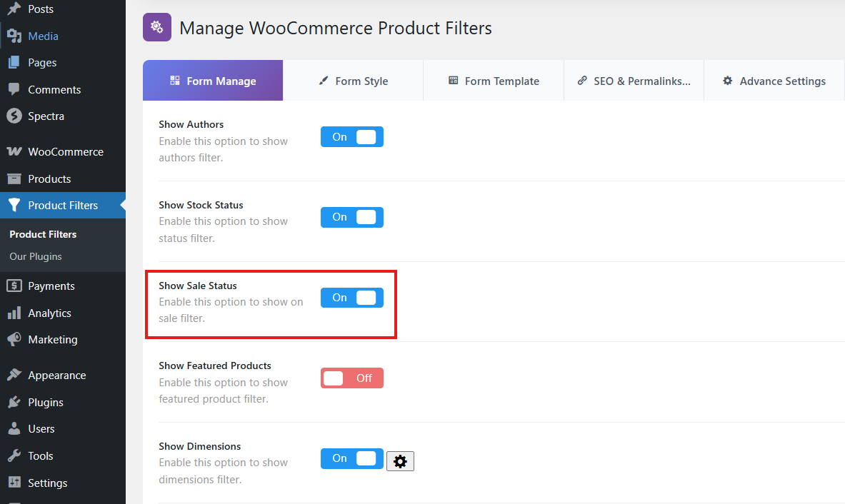Turn off Show Stock Status toggle
The width and height of the screenshot is (845, 504).
pyautogui.click(x=352, y=217)
